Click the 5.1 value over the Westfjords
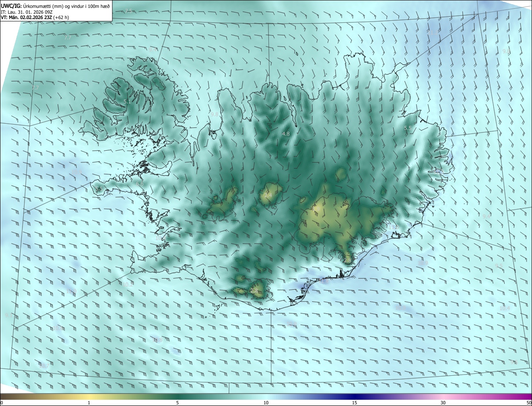The width and height of the screenshot is (532, 406). click(127, 101)
